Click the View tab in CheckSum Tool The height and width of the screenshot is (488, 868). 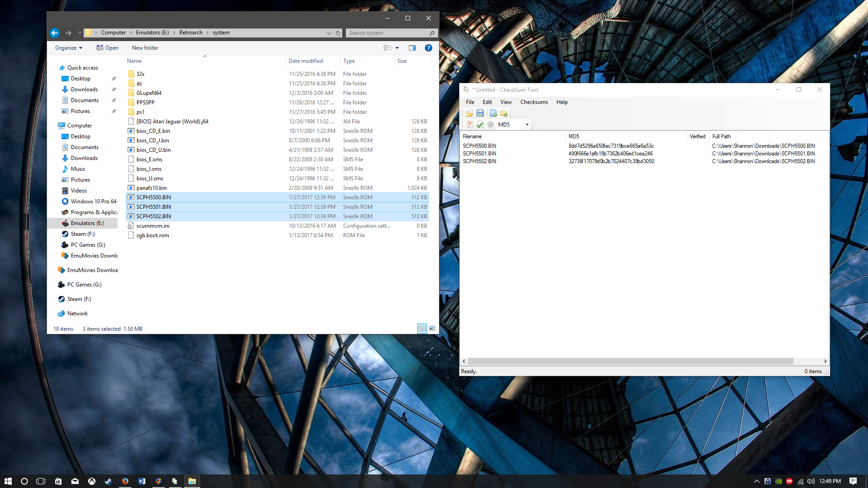click(505, 102)
